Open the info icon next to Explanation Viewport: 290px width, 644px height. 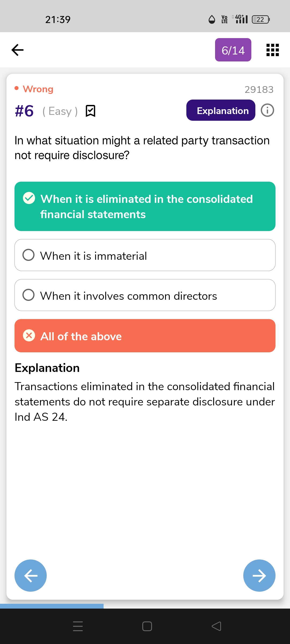click(x=267, y=110)
